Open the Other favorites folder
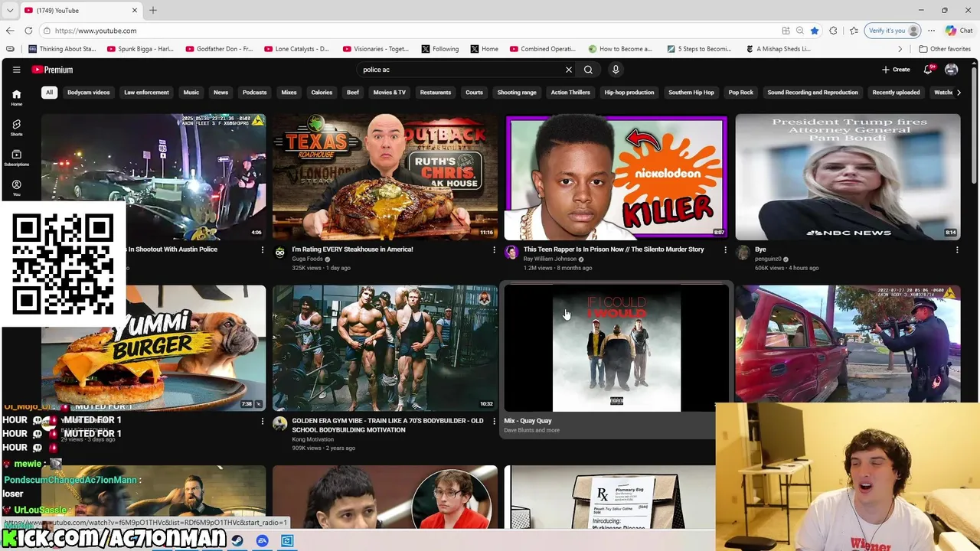The height and width of the screenshot is (551, 980). coord(945,49)
